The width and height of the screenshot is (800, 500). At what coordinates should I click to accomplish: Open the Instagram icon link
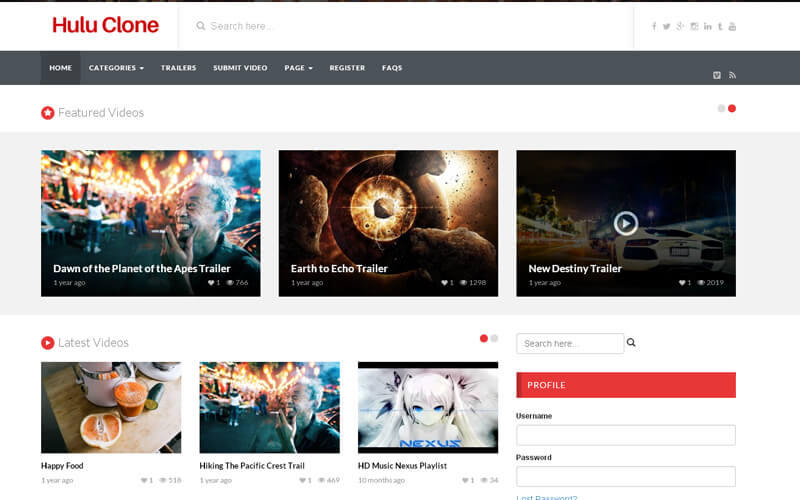(x=694, y=26)
